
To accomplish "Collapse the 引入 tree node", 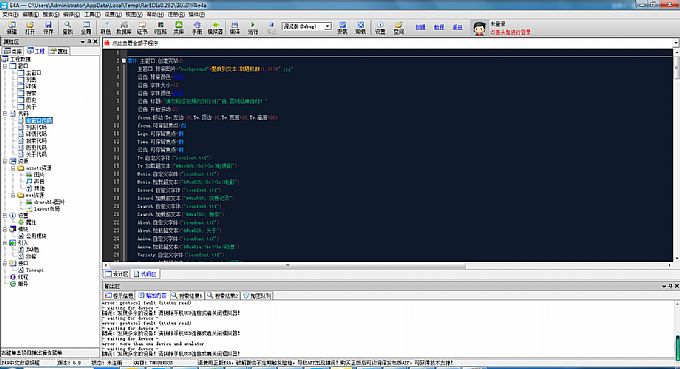I will tap(5, 243).
